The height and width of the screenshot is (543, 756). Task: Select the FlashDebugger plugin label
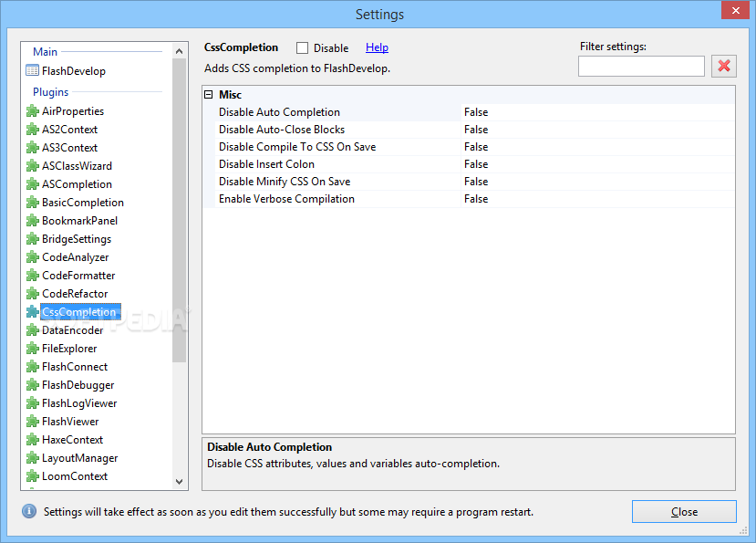pos(78,385)
